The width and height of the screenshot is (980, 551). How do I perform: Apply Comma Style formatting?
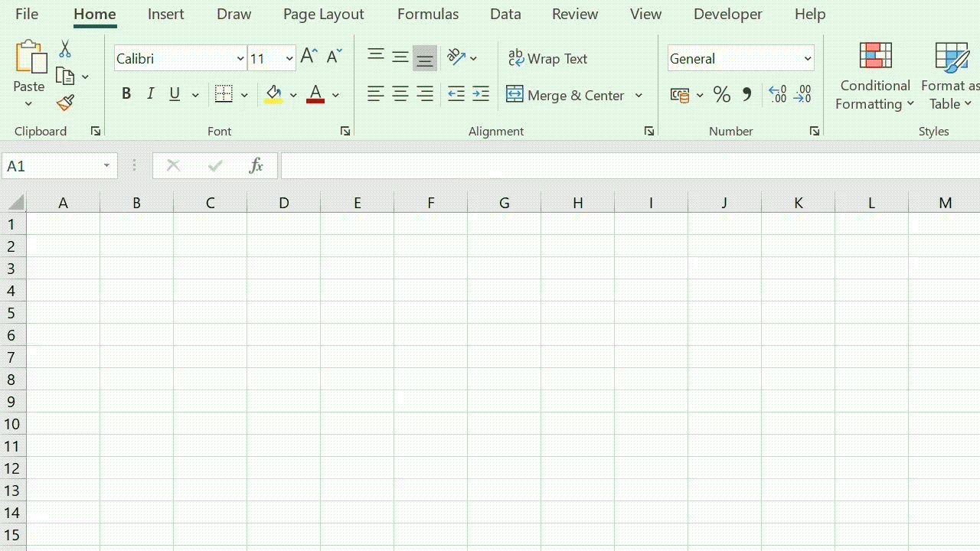coord(746,93)
